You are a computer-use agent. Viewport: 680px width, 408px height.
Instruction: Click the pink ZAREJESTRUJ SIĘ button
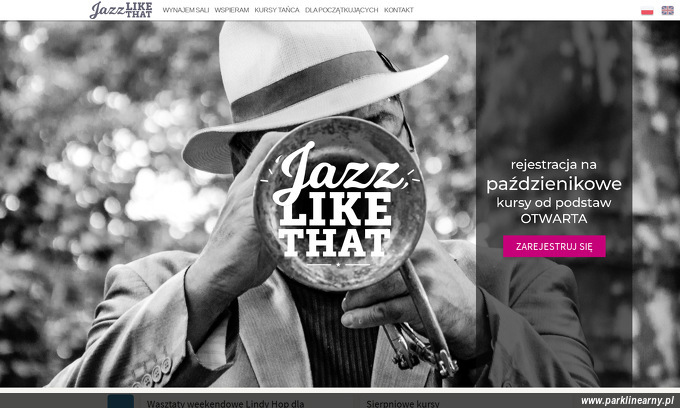click(554, 246)
